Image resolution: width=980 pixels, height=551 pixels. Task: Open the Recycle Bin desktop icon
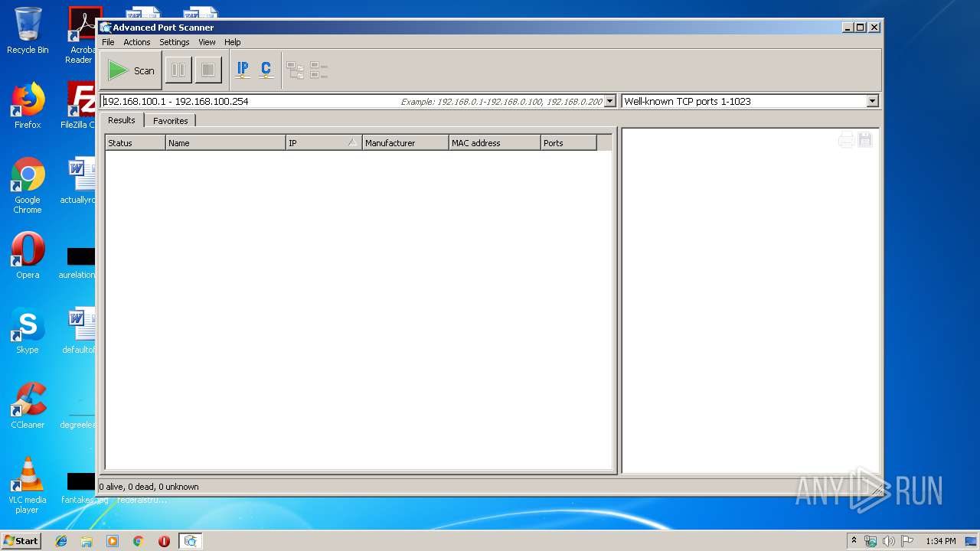tap(28, 31)
